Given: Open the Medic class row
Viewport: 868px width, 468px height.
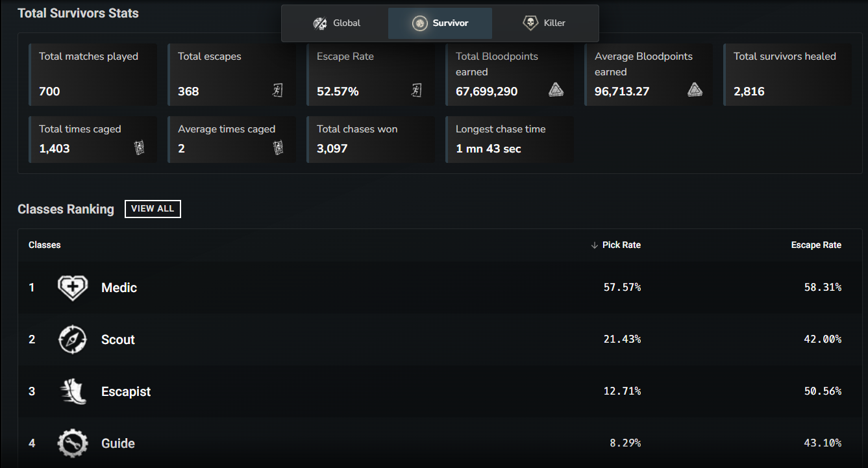Looking at the screenshot, I should pyautogui.click(x=440, y=288).
